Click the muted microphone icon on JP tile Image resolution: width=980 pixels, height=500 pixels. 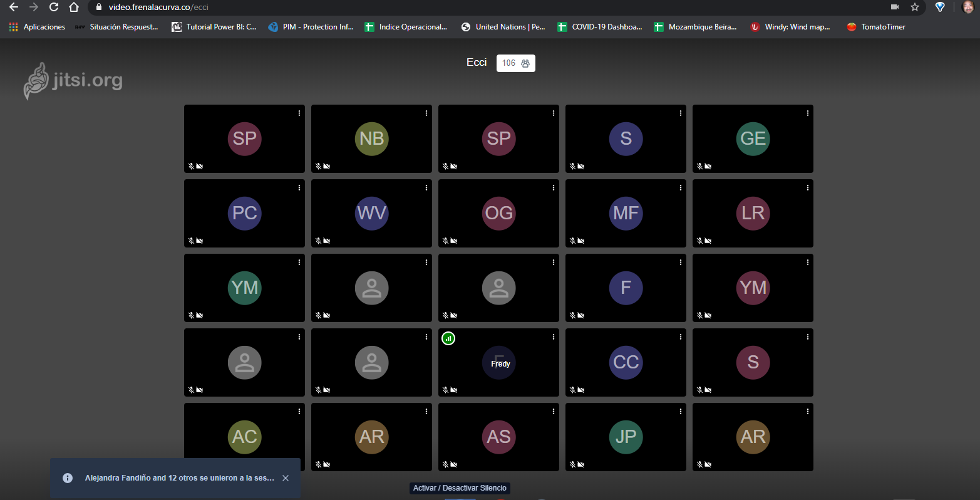[x=573, y=465]
